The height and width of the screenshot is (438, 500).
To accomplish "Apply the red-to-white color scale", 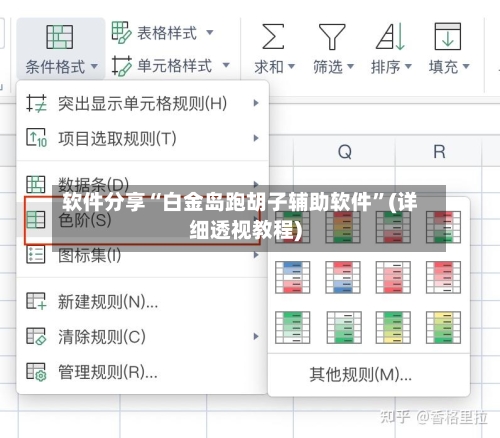I will pos(443,277).
